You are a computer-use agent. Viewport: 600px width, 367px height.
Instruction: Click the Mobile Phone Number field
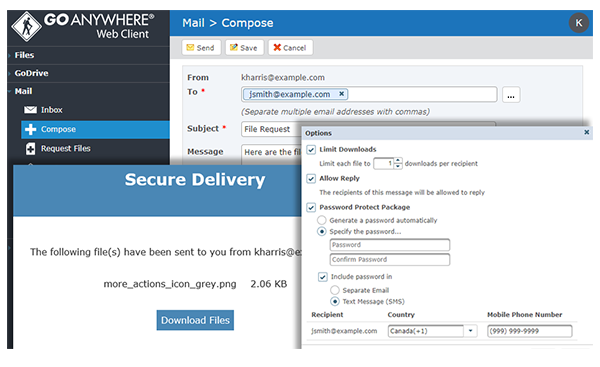530,331
